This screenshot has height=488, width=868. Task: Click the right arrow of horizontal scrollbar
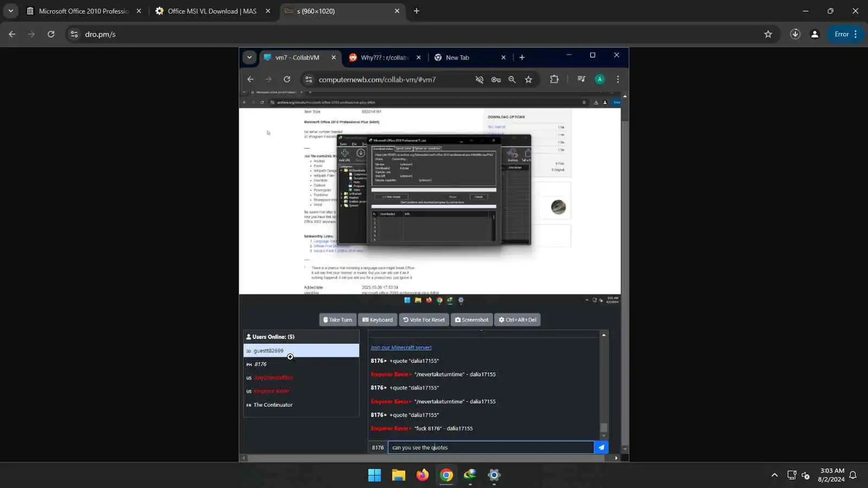pyautogui.click(x=616, y=458)
